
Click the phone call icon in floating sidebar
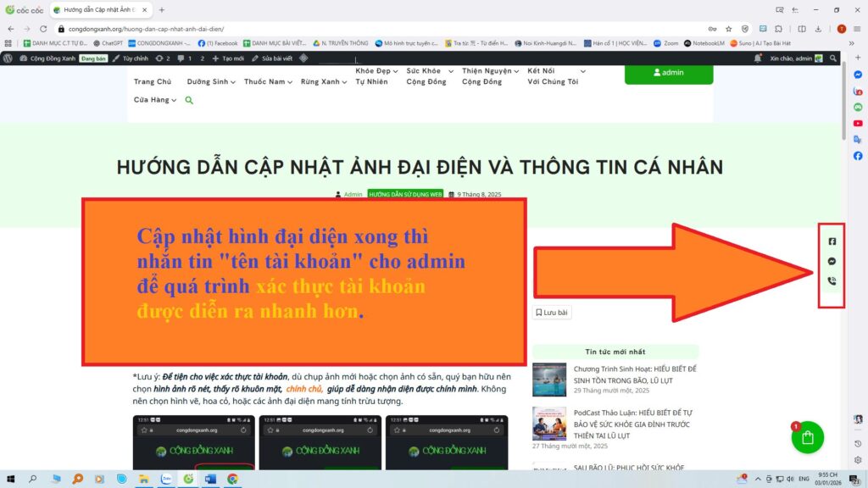[x=832, y=280]
